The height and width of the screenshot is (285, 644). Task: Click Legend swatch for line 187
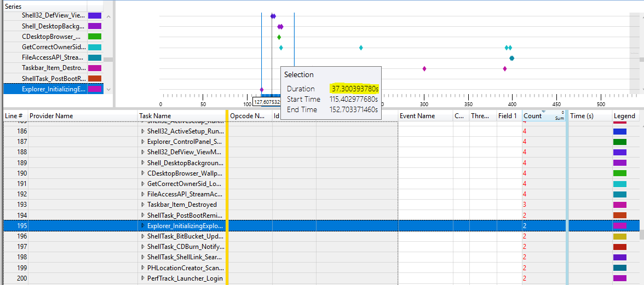620,142
